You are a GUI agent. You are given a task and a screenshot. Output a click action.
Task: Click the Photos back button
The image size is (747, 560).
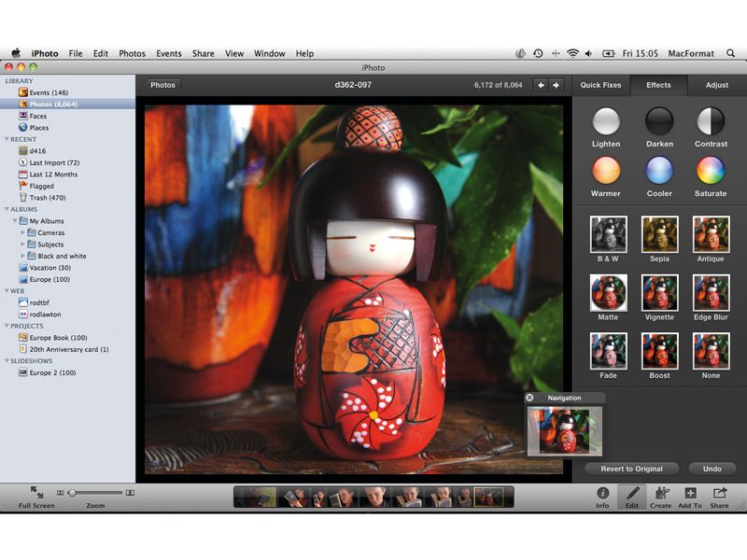click(162, 85)
